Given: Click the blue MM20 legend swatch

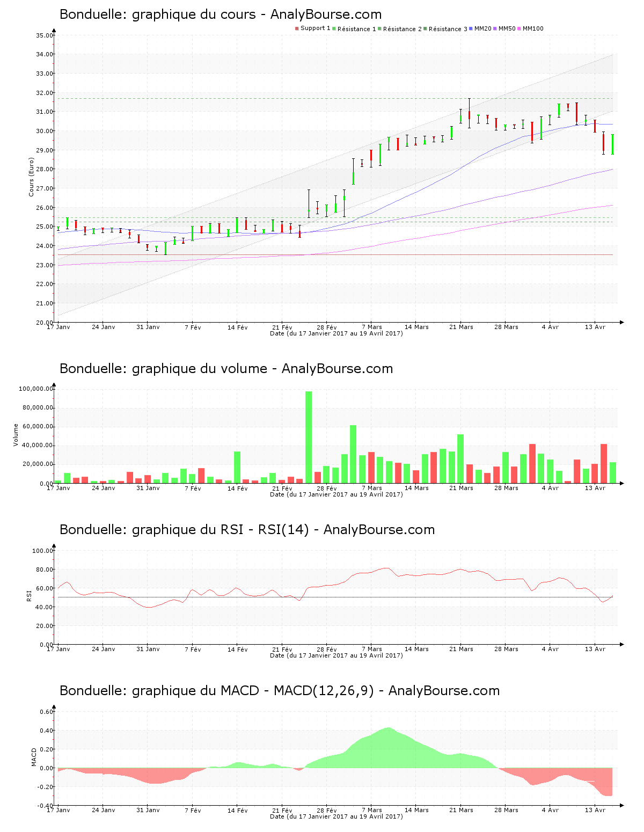Looking at the screenshot, I should pos(471,28).
